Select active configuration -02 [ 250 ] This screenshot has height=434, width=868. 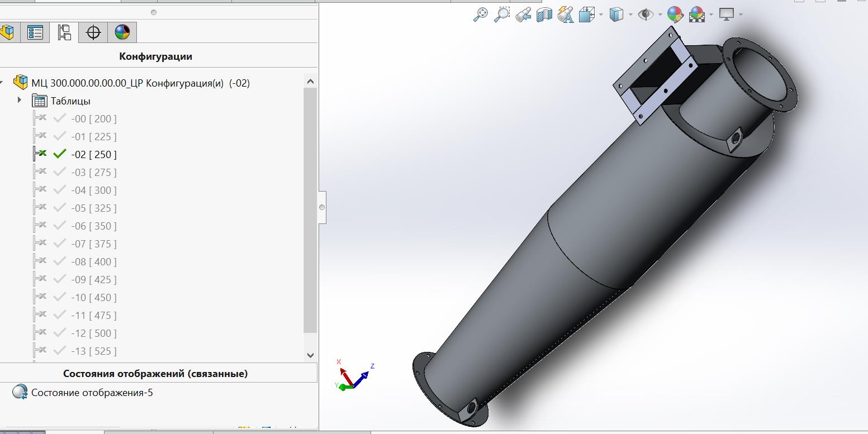click(x=94, y=154)
